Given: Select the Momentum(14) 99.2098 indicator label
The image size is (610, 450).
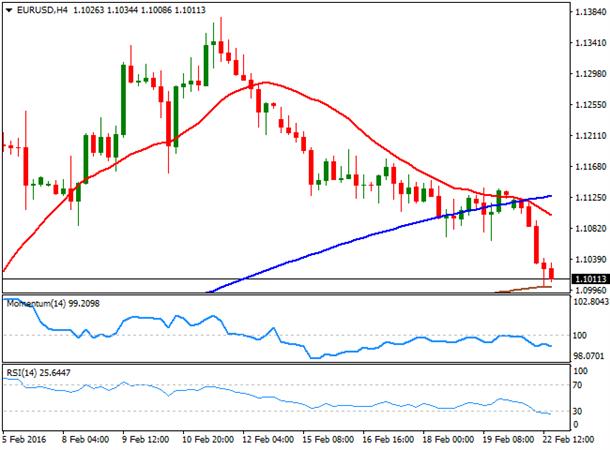Looking at the screenshot, I should pyautogui.click(x=53, y=303).
